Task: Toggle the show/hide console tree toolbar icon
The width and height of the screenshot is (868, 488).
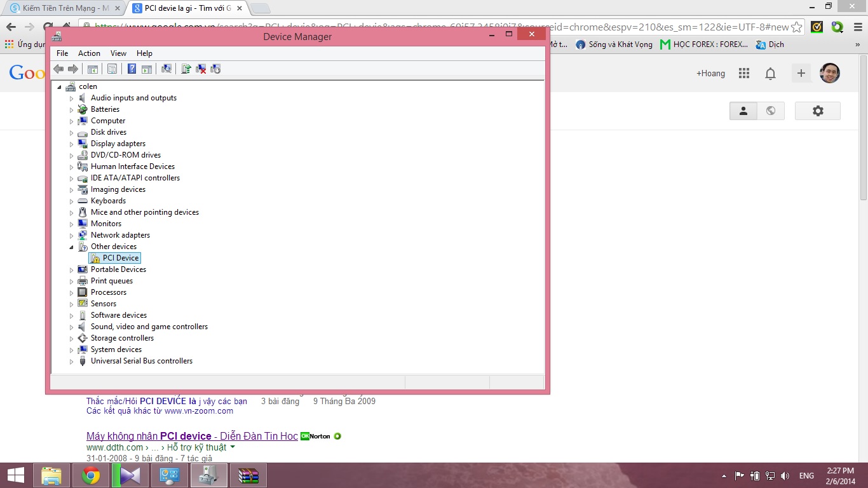Action: click(93, 69)
